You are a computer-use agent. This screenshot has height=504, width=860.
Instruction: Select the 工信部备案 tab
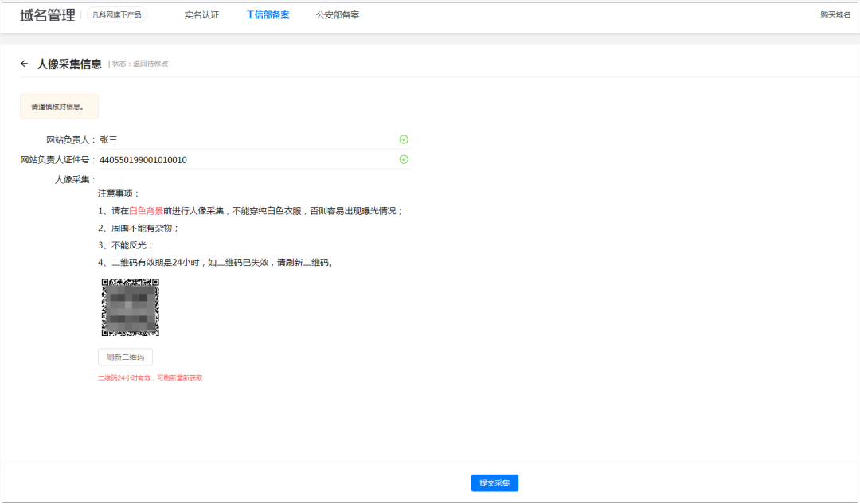(268, 14)
